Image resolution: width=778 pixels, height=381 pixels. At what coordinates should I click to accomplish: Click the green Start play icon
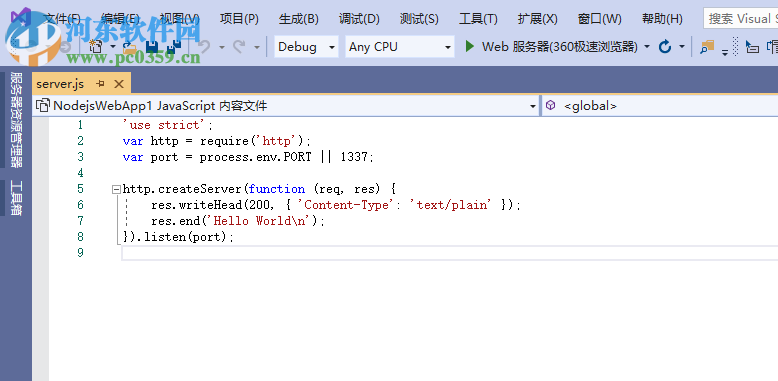tap(469, 47)
